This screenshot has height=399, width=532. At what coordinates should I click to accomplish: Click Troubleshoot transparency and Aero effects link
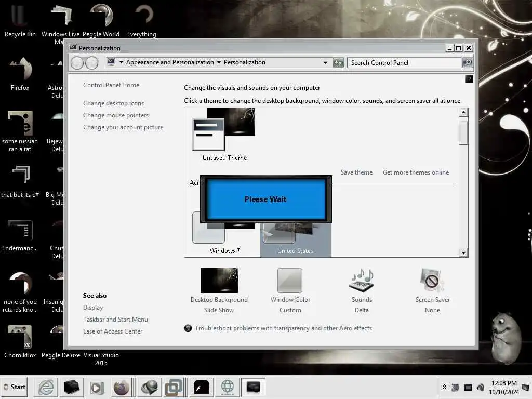pos(283,328)
